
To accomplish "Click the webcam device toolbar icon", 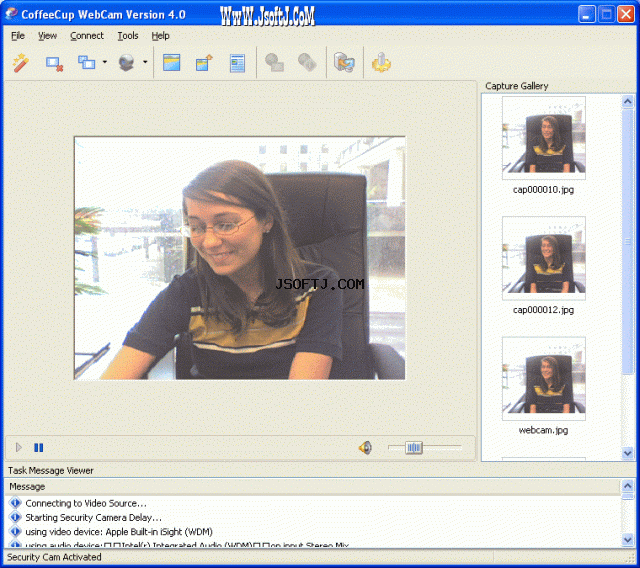I will pyautogui.click(x=126, y=62).
